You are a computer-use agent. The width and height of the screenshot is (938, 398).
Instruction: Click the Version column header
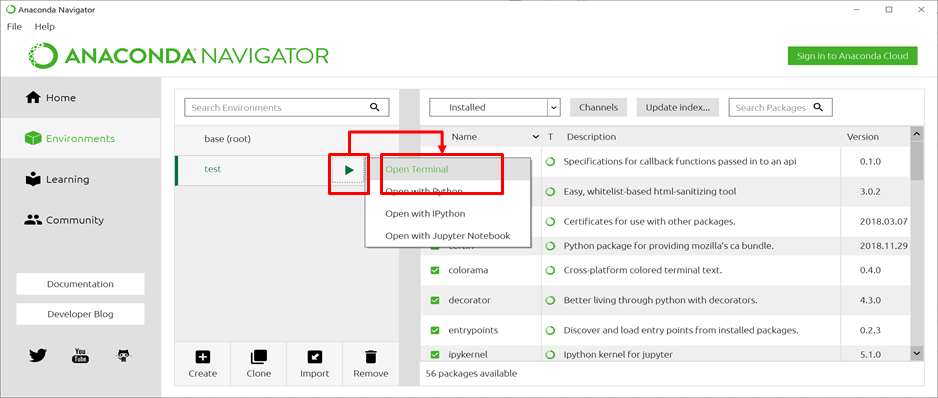click(863, 137)
